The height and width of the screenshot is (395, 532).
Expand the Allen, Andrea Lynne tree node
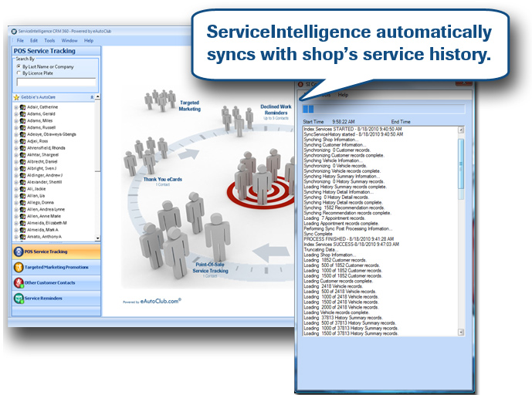point(16,210)
